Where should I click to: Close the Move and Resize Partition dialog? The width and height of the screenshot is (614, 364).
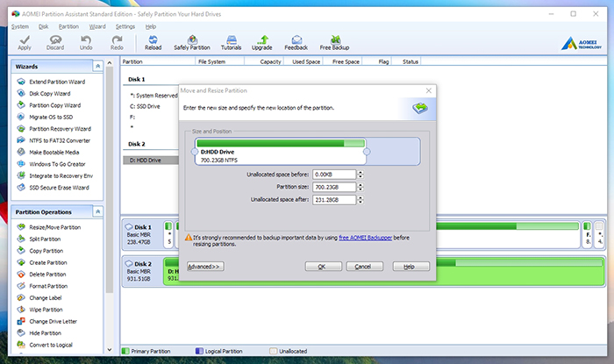(429, 90)
